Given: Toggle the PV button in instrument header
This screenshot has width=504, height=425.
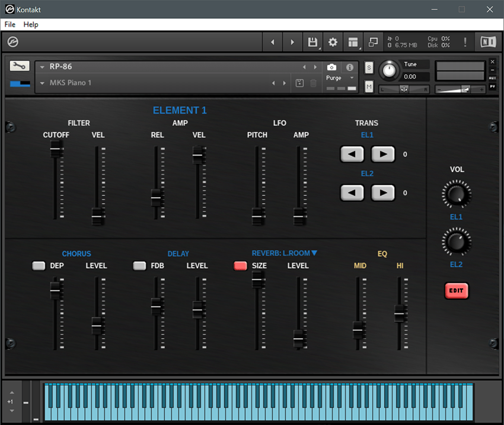Looking at the screenshot, I should (492, 86).
